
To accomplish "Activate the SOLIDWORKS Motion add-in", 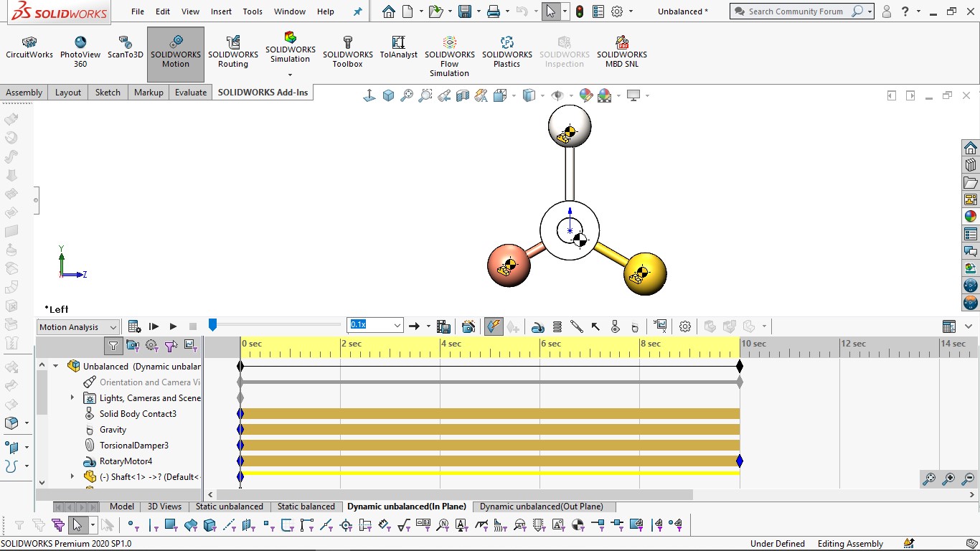I will tap(175, 55).
